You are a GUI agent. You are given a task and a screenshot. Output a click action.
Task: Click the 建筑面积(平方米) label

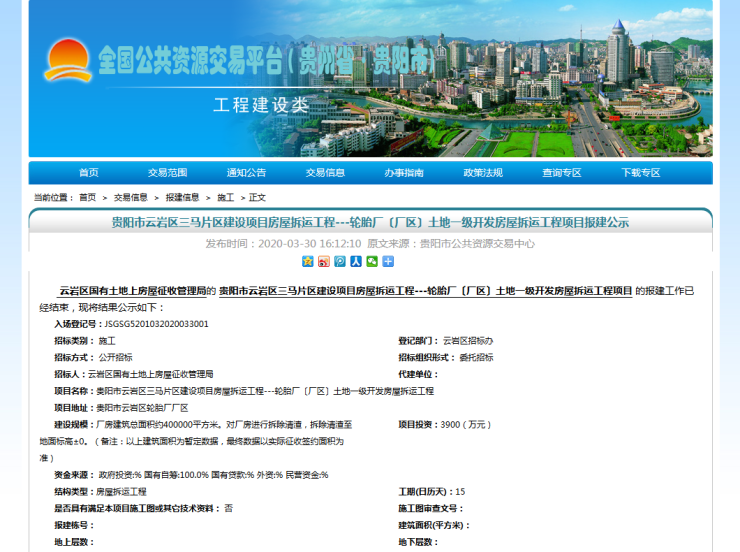(434, 525)
